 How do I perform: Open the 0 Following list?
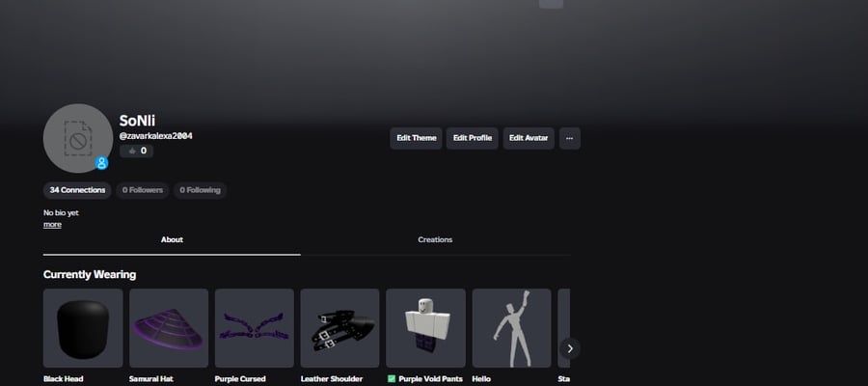[x=200, y=190]
